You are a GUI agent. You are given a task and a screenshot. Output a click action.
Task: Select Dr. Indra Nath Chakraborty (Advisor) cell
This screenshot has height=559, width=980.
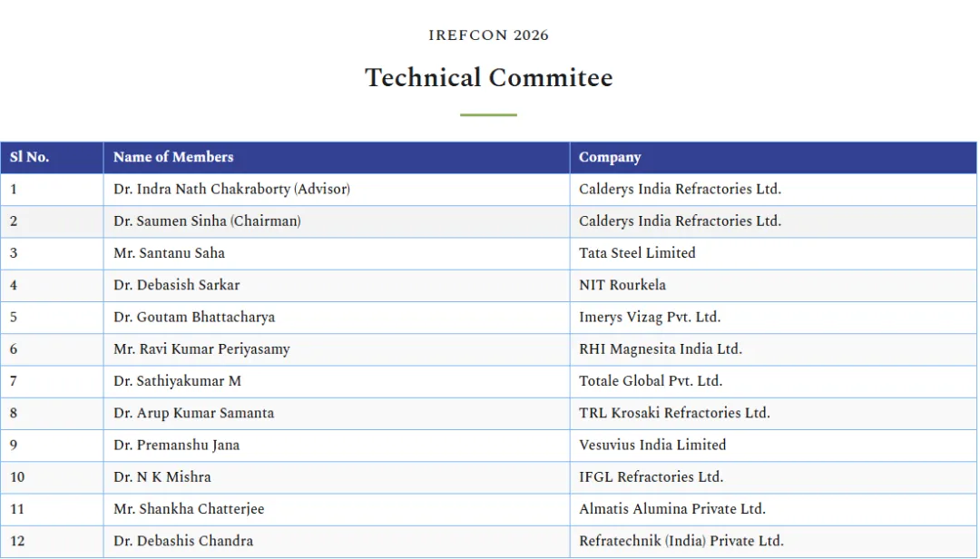pos(231,190)
